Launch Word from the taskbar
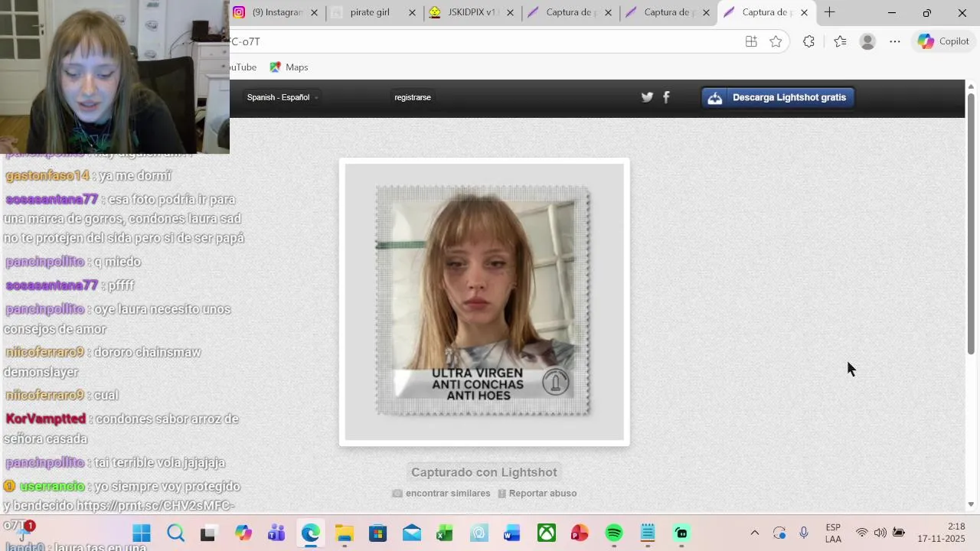The height and width of the screenshot is (551, 980). [512, 533]
